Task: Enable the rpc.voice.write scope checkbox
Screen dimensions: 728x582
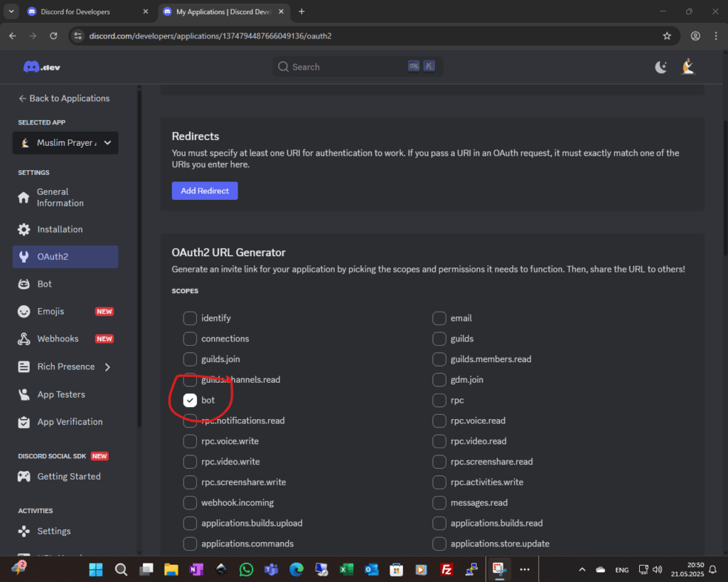Action: click(x=190, y=441)
